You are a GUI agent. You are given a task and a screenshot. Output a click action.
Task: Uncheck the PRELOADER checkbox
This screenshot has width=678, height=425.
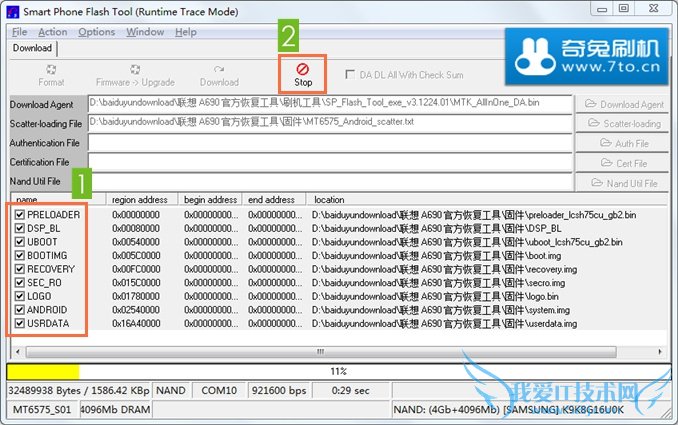point(19,214)
